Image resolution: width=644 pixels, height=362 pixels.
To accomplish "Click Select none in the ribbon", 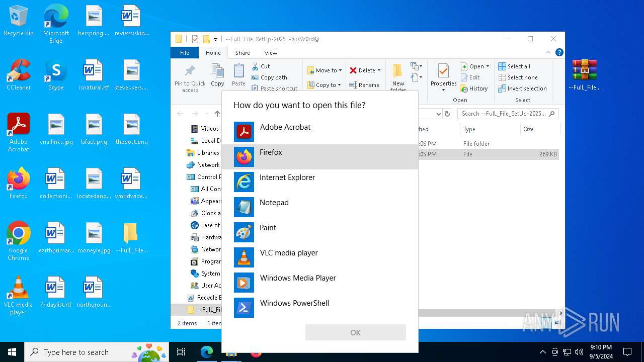I will pyautogui.click(x=518, y=77).
